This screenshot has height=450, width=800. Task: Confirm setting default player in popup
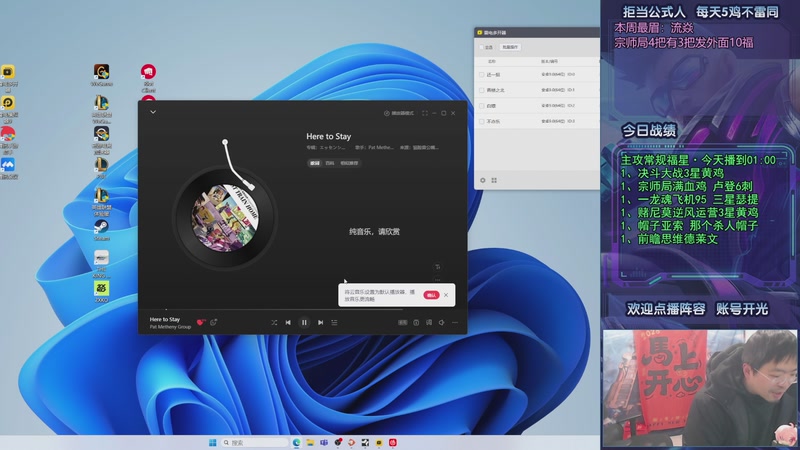431,295
